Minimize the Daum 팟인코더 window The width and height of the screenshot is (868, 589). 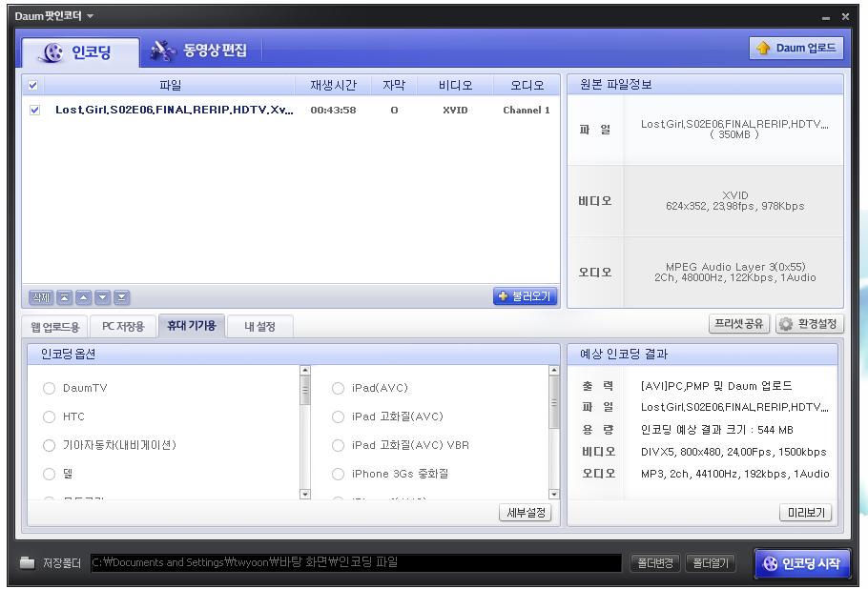(x=825, y=17)
